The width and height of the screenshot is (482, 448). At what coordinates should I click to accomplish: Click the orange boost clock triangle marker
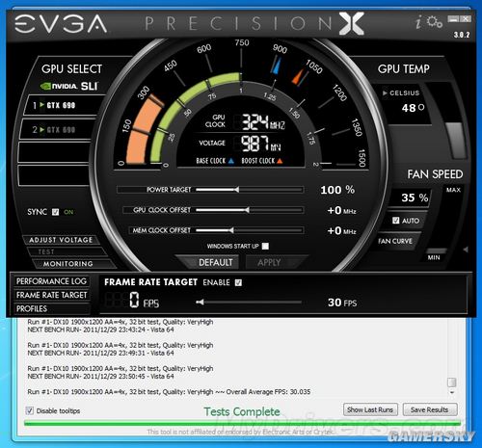coord(298,77)
